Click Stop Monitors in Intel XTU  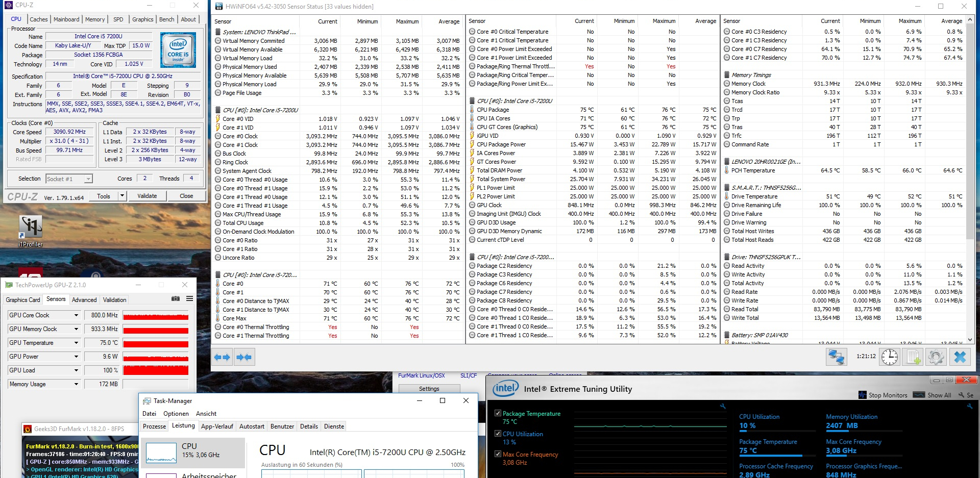click(883, 395)
